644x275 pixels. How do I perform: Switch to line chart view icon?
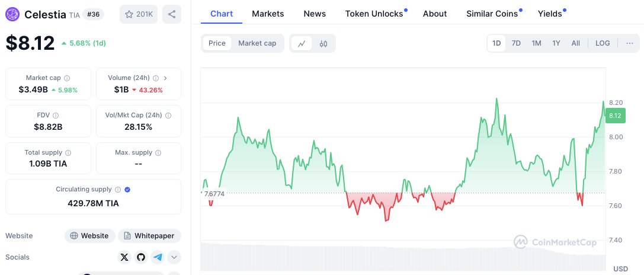(302, 43)
